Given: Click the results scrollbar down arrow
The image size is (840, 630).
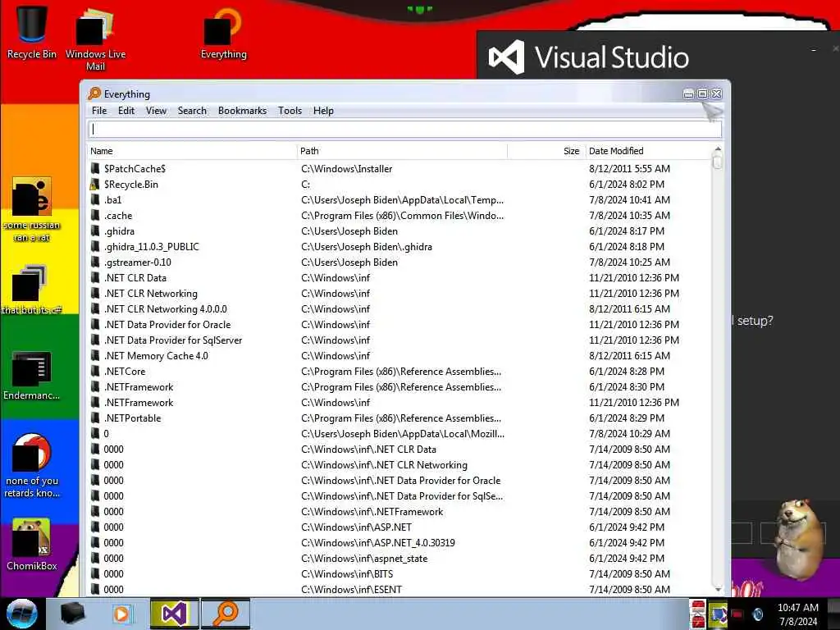Looking at the screenshot, I should point(718,589).
